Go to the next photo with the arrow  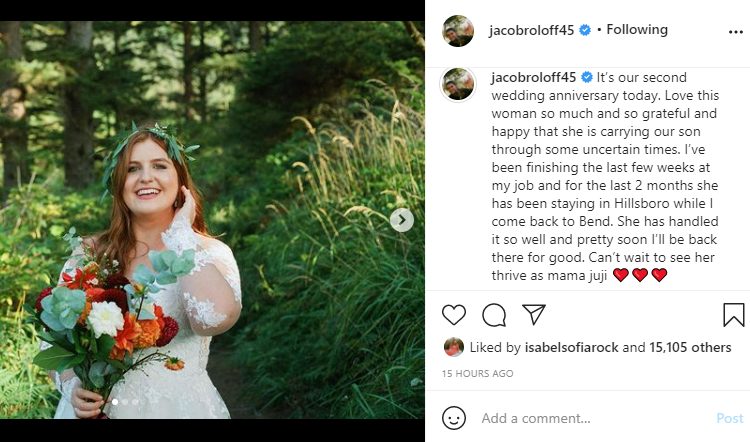(x=402, y=220)
